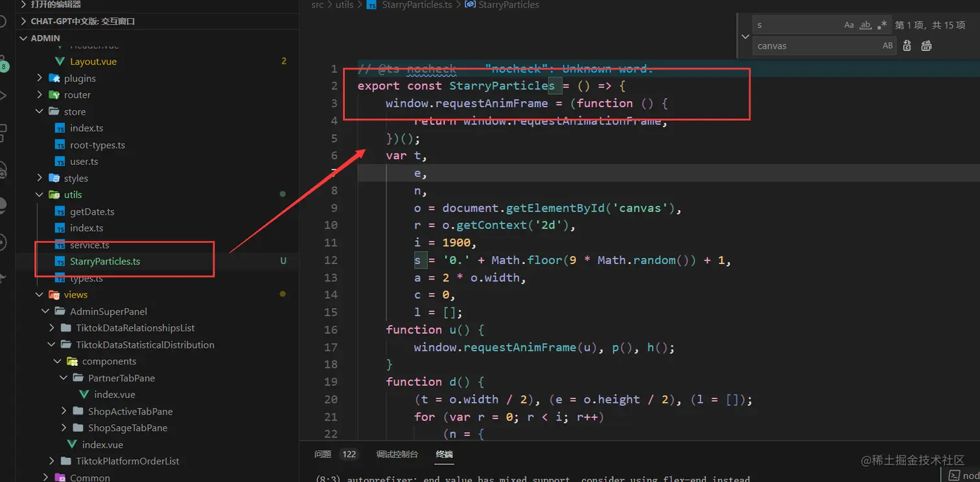
Task: Expand the CHAT-GPT中文版: 交互窗口 section
Action: pos(24,21)
